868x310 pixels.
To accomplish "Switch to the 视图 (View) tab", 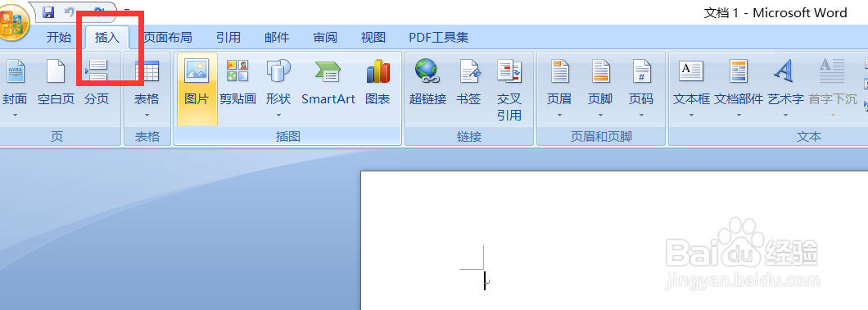I will 373,37.
